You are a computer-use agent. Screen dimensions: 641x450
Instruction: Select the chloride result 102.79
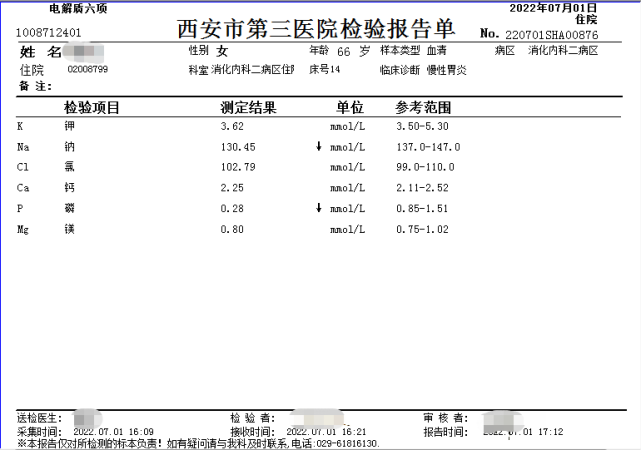238,167
